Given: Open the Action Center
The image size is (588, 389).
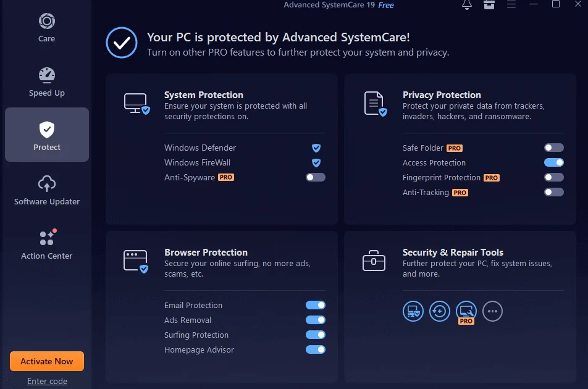Looking at the screenshot, I should [46, 244].
